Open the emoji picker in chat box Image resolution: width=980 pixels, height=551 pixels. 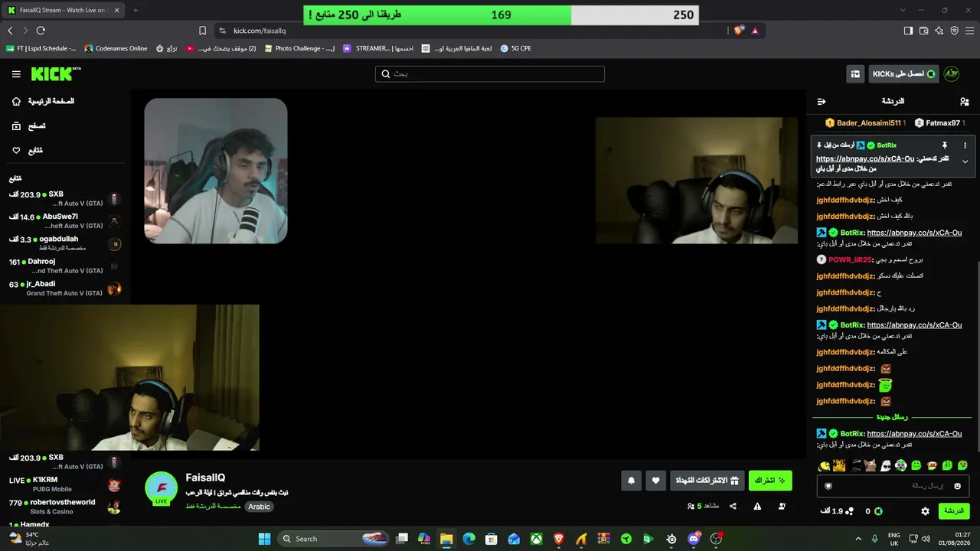[957, 486]
